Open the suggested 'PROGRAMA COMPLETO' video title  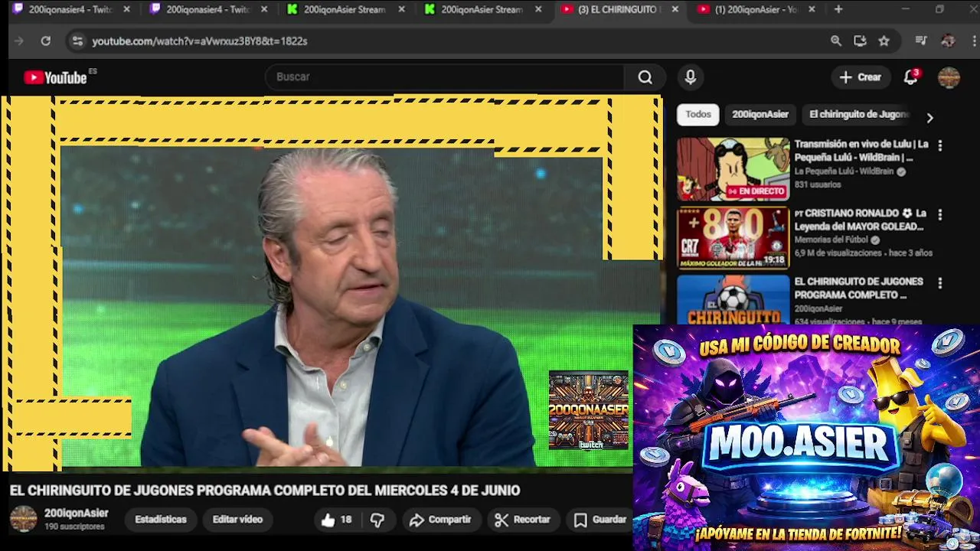click(858, 289)
